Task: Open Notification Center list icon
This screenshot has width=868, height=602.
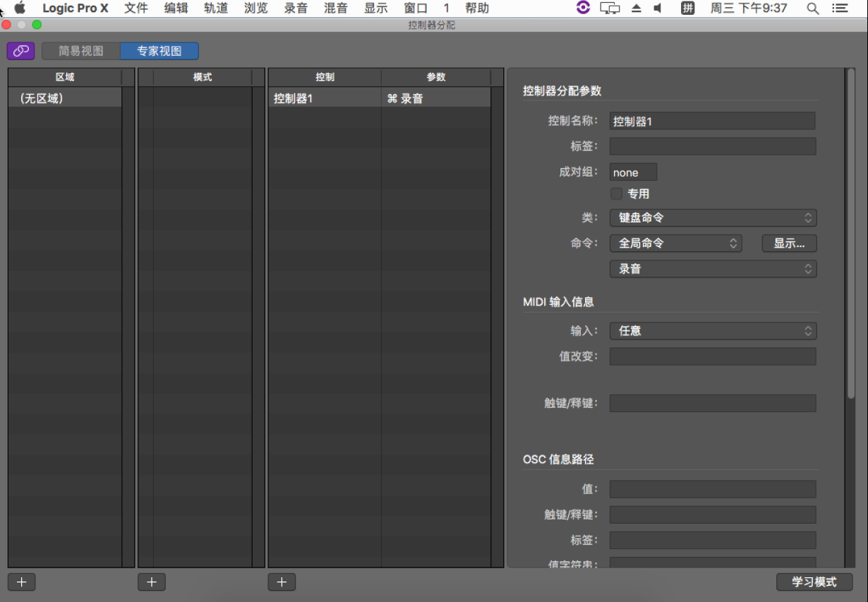Action: 840,8
